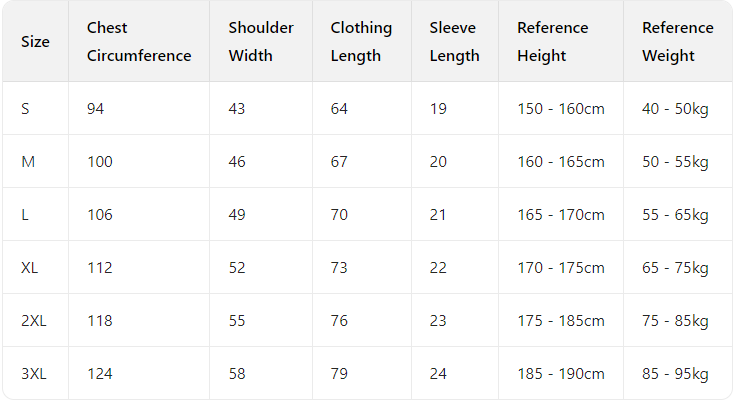Click the S size row label
735x402 pixels.
(x=26, y=108)
